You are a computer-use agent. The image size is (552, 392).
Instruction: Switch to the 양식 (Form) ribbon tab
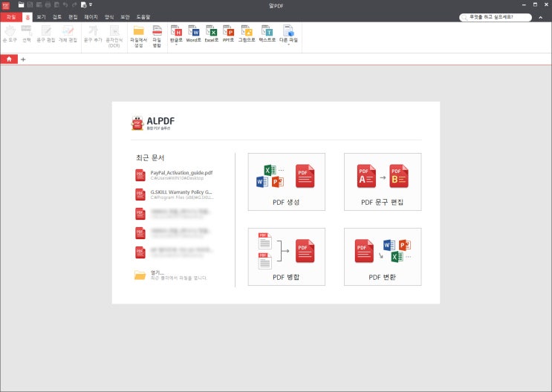coord(109,17)
